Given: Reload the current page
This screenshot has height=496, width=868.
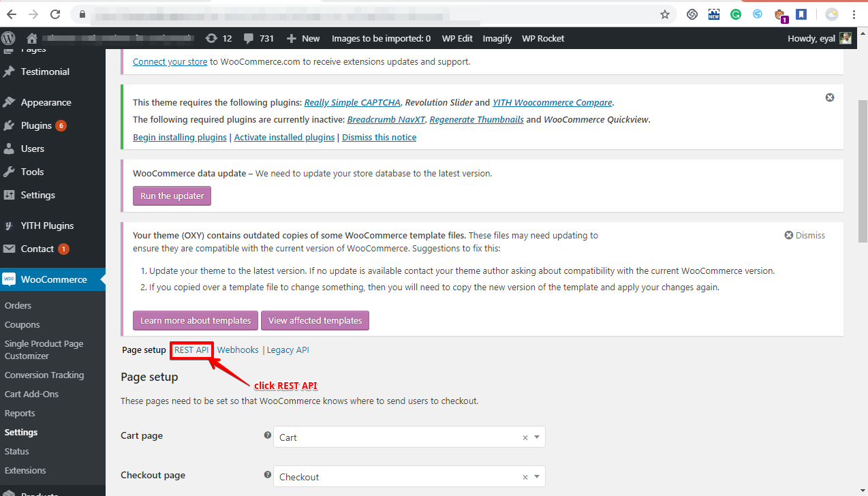Looking at the screenshot, I should pos(55,14).
